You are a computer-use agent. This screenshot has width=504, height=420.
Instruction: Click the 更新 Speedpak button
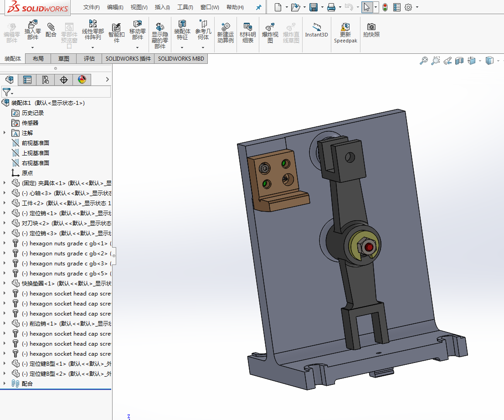pos(345,33)
